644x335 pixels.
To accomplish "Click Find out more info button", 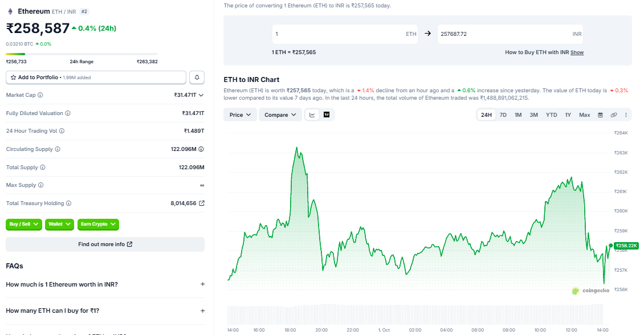I will [x=105, y=244].
